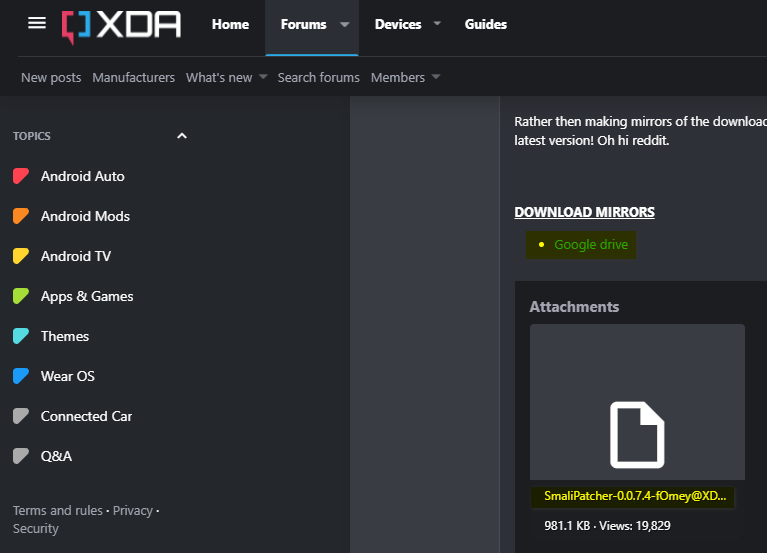Click the red Android Auto topic icon
Screen dimensions: 767x553
(21, 176)
